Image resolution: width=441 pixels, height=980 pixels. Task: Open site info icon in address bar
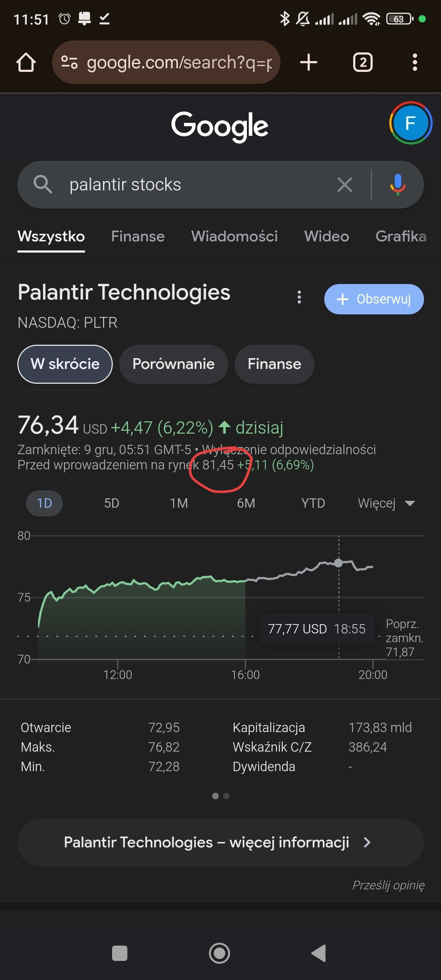click(70, 63)
